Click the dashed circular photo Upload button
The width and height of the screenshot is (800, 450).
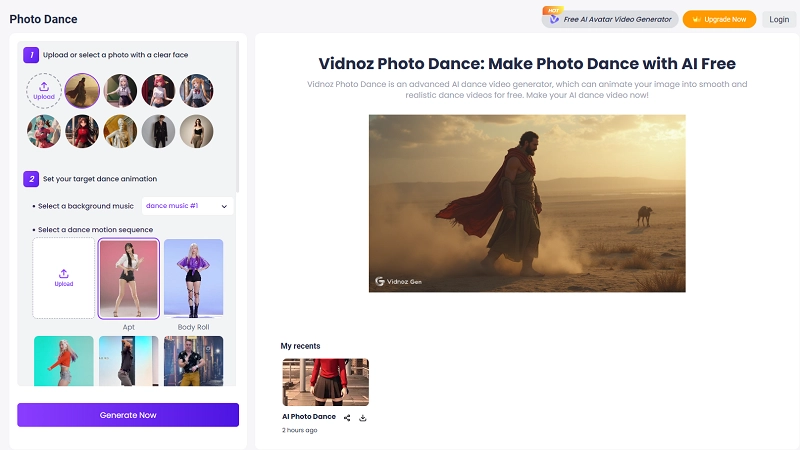(x=43, y=90)
